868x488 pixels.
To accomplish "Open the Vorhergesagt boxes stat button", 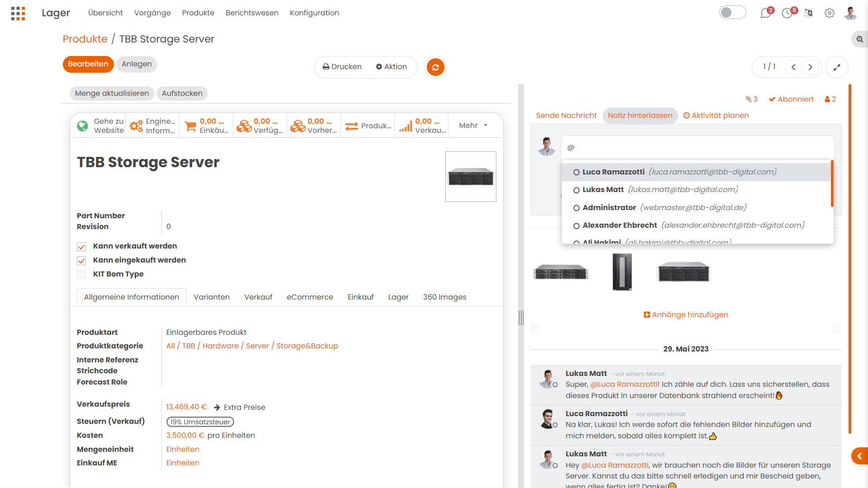I will coord(314,126).
